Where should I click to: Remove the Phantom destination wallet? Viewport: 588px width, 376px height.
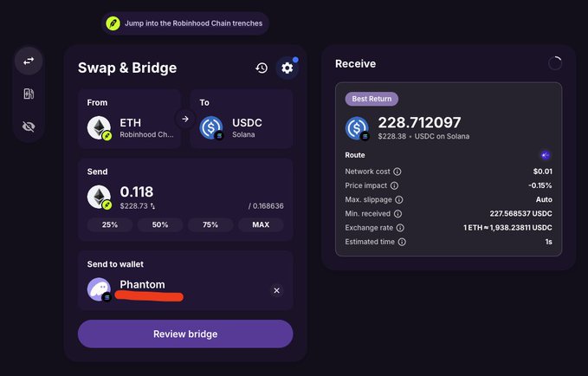[277, 290]
